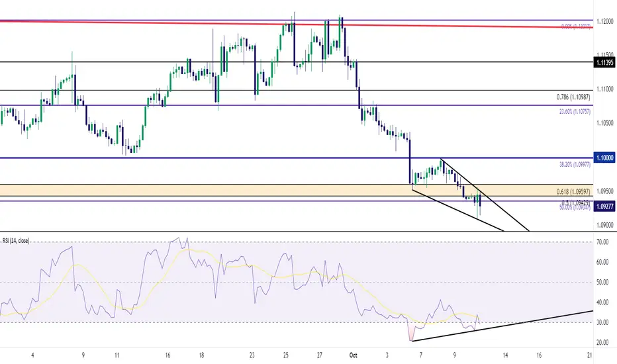The image size is (617, 364).
Task: Click the RSI 40.00 scale value
Action: coord(602,302)
